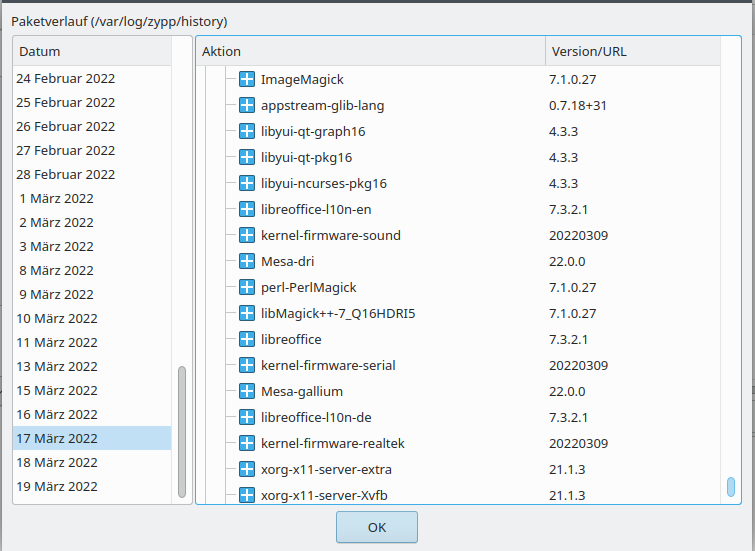This screenshot has height=551, width=755.
Task: Click the libreoffice-l10n-en package name
Action: click(x=316, y=210)
